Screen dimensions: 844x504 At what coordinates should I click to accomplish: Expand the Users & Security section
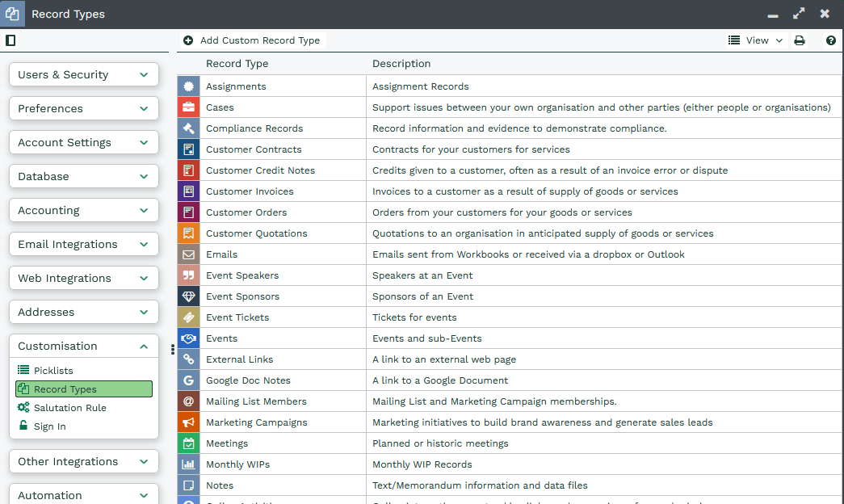click(84, 74)
